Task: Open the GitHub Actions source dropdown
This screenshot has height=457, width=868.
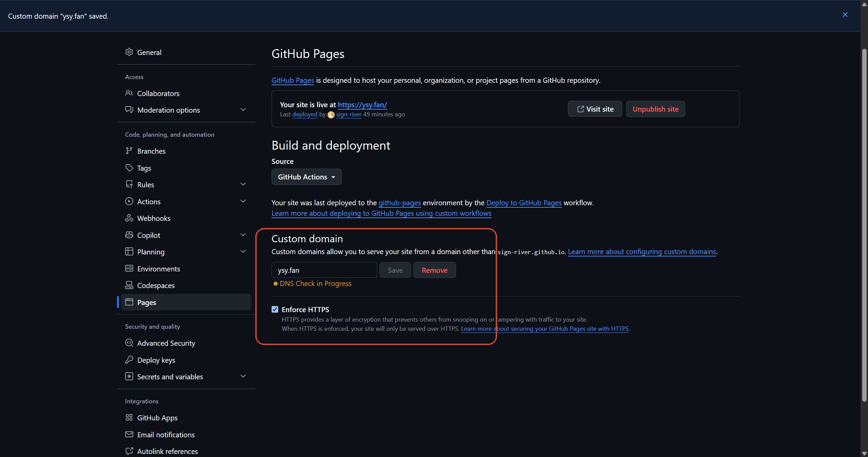Action: (307, 177)
